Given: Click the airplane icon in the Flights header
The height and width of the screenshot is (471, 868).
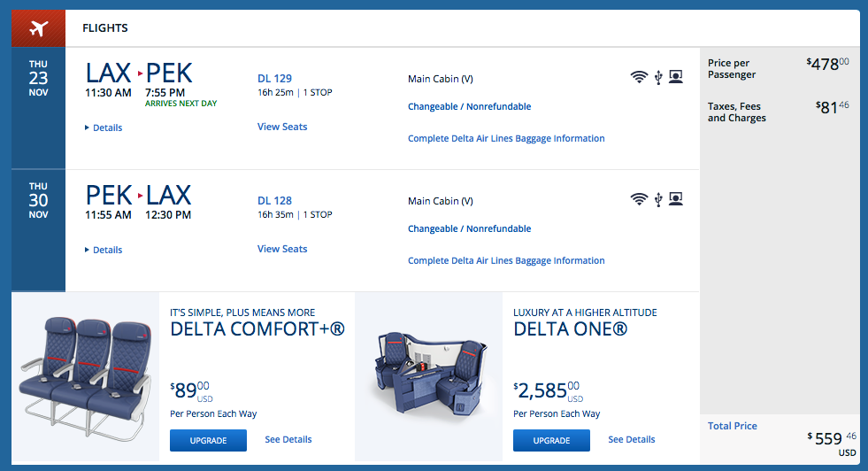Looking at the screenshot, I should (x=38, y=28).
